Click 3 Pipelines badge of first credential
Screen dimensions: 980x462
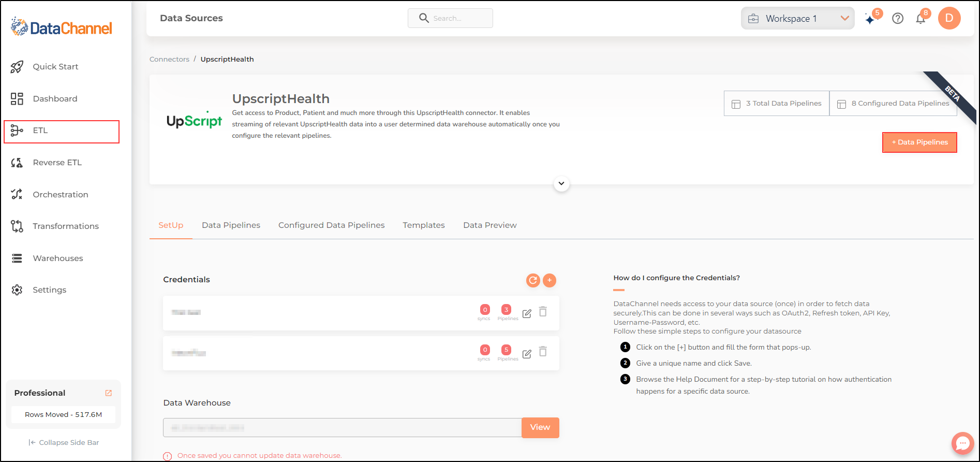coord(507,310)
